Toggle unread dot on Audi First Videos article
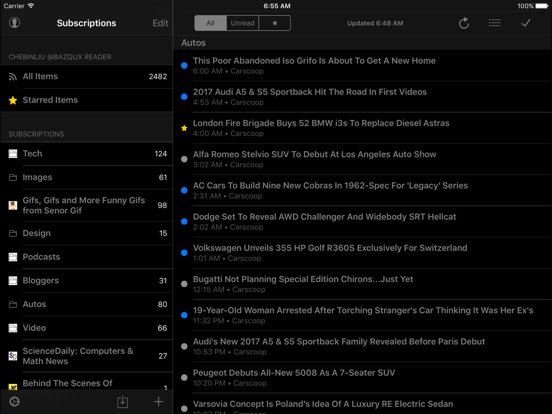 (184, 97)
